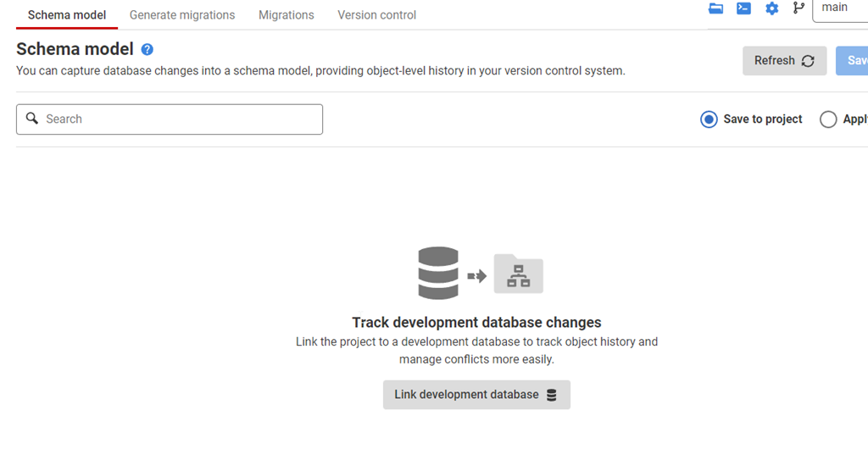Click the blue Save button
Viewport: 868px width, 449px height.
[x=854, y=61]
